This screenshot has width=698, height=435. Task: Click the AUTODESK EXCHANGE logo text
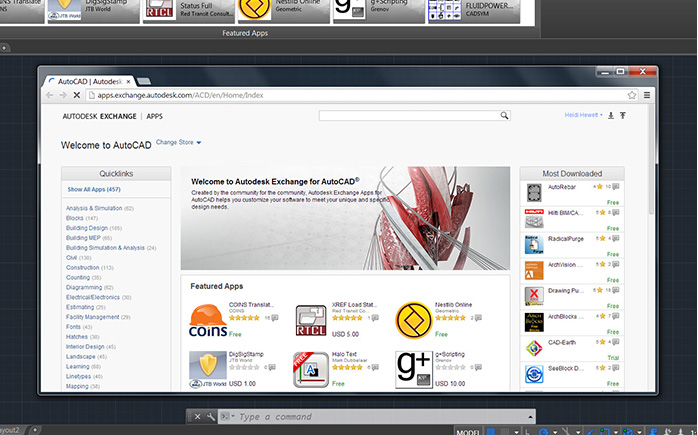(99, 116)
